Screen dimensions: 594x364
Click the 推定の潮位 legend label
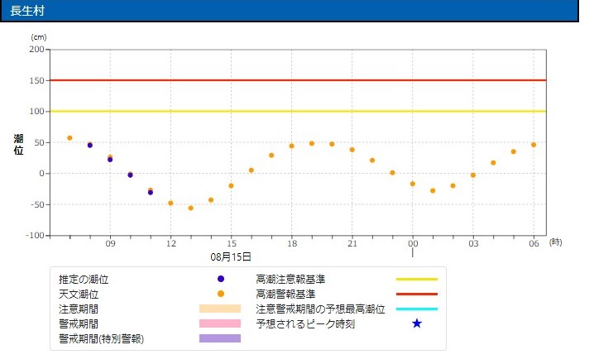click(x=84, y=280)
